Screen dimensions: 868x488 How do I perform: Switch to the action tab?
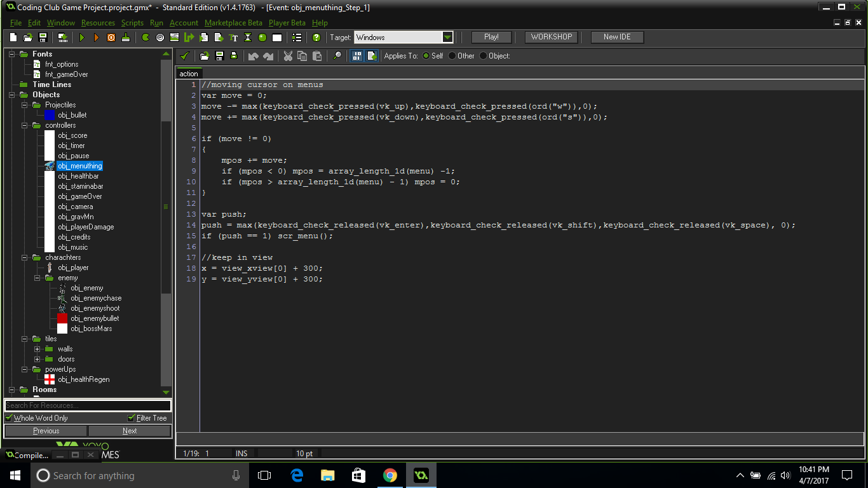click(x=188, y=73)
